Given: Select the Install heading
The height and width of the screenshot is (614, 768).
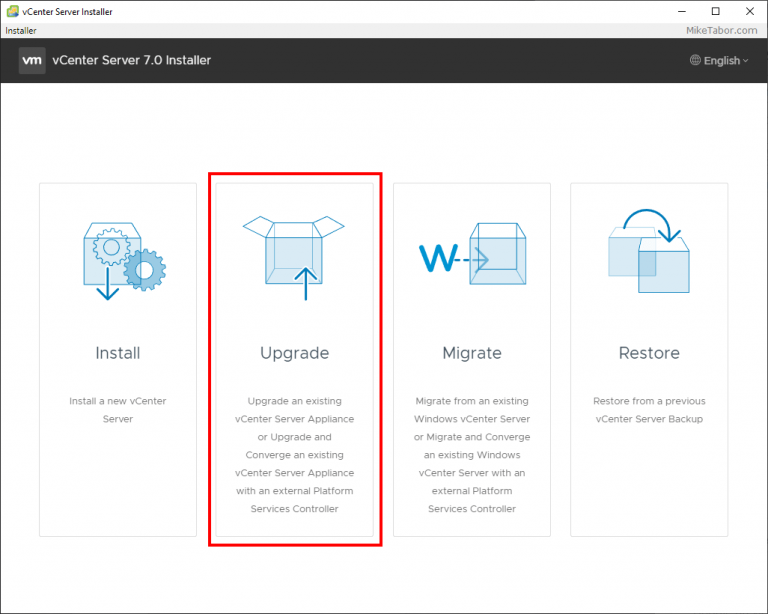Looking at the screenshot, I should point(118,353).
